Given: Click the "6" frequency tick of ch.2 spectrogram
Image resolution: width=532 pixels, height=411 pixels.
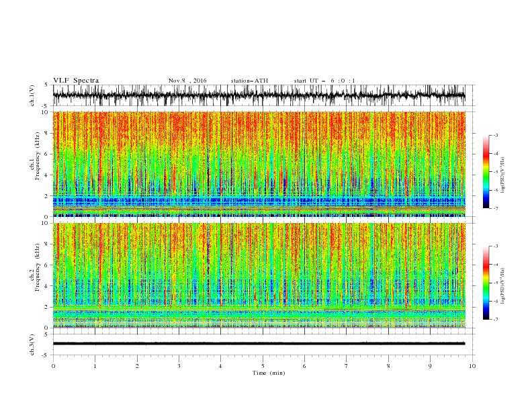Looking at the screenshot, I should [46, 265].
